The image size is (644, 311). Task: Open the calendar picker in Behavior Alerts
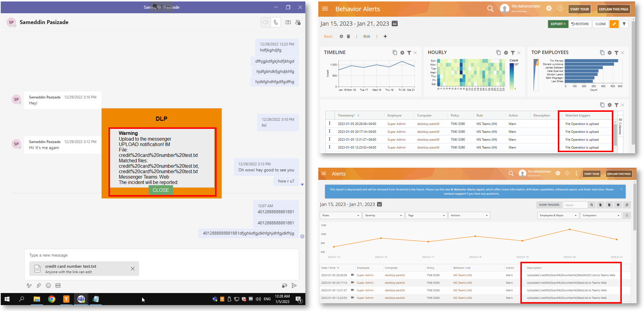point(395,23)
